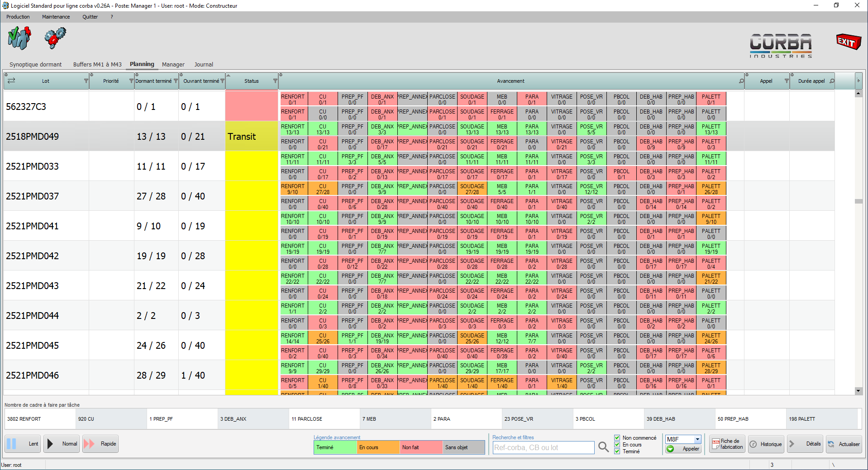Screen dimensions: 868x470
Task: Click the Ref-corba search input field
Action: pos(543,447)
